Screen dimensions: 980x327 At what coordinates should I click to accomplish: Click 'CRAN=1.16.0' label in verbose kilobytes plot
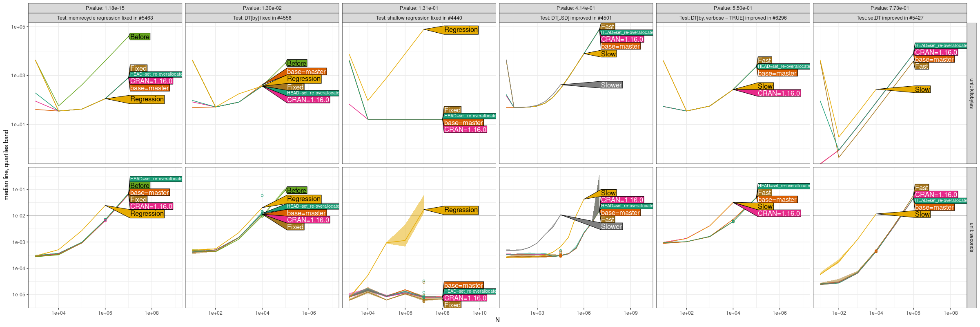(x=779, y=93)
